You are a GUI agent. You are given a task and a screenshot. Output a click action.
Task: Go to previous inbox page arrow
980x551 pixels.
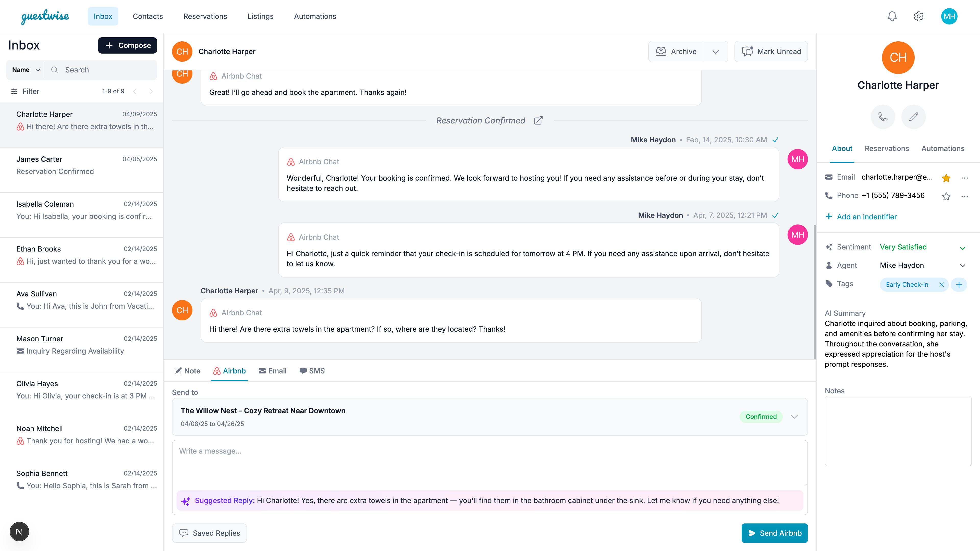(x=135, y=91)
